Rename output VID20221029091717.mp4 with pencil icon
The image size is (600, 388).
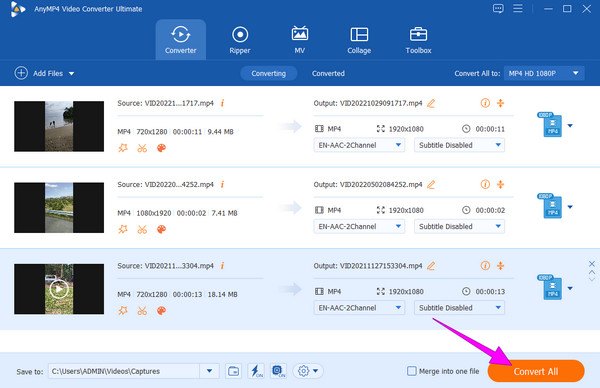click(x=431, y=103)
